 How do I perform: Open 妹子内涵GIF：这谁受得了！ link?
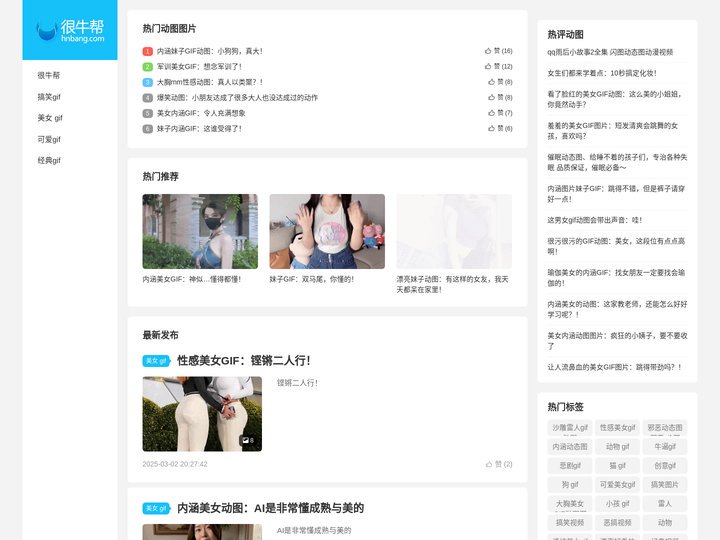pos(199,129)
